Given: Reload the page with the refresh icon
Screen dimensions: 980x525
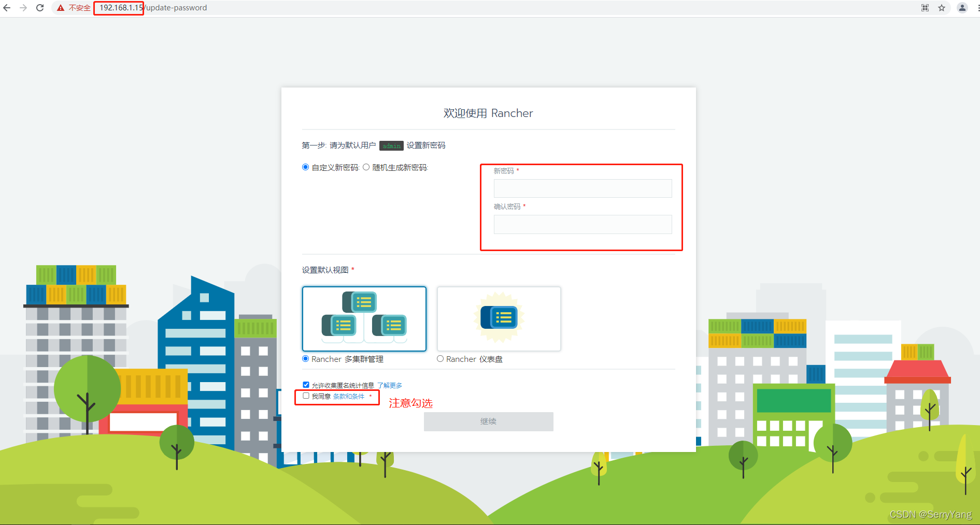Looking at the screenshot, I should pos(40,8).
